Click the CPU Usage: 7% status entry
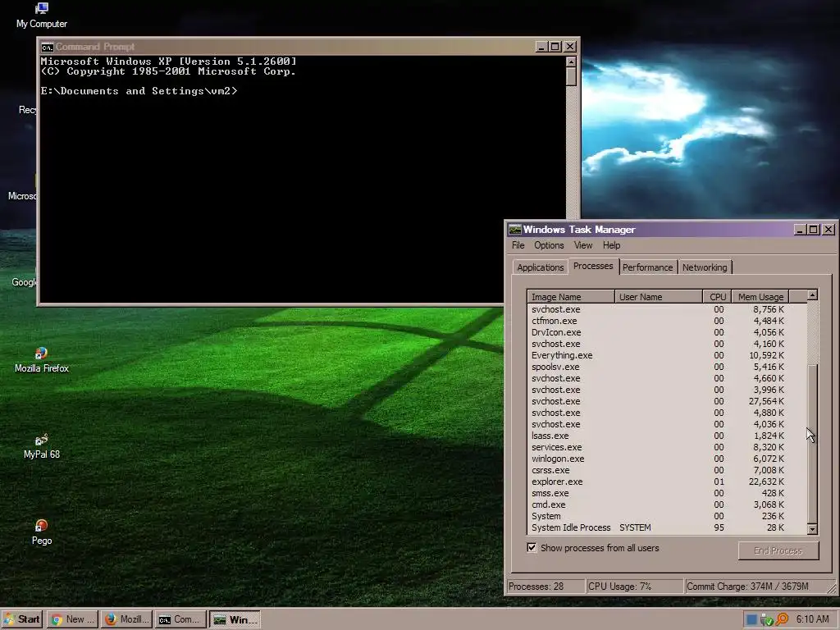Image resolution: width=840 pixels, height=630 pixels. click(x=635, y=586)
